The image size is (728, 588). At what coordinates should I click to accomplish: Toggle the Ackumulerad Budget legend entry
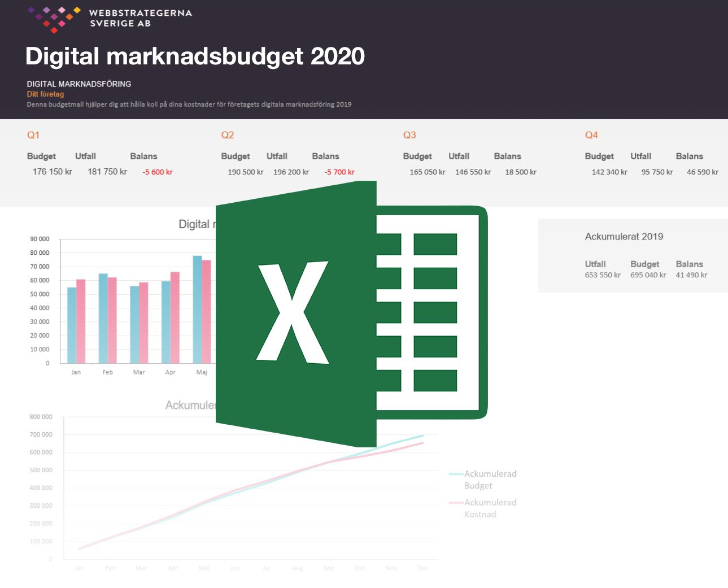[490, 479]
